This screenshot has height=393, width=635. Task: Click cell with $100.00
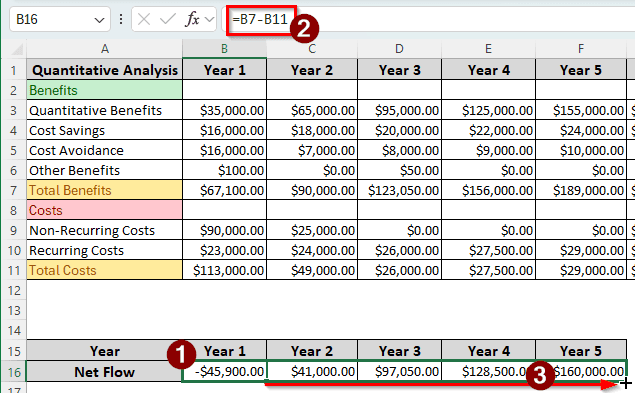pos(225,170)
